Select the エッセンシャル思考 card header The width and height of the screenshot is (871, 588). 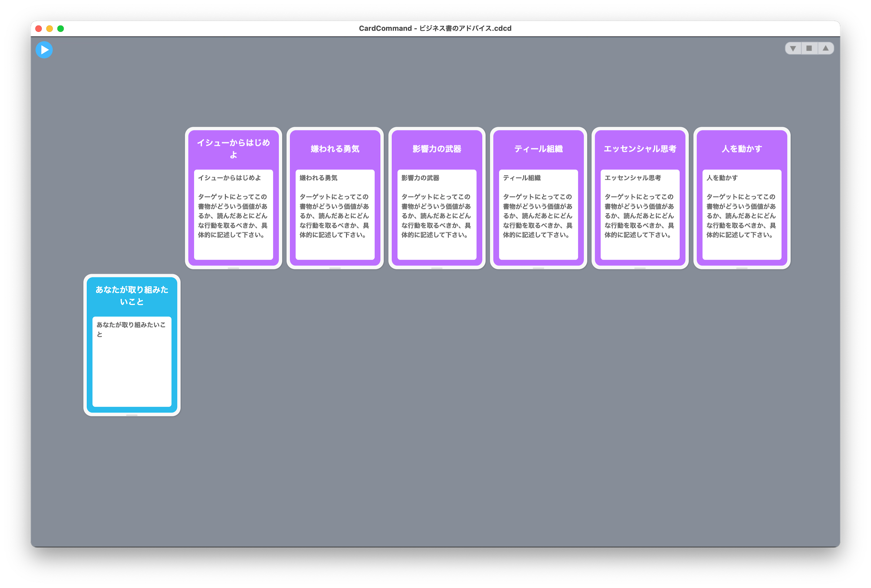pyautogui.click(x=640, y=149)
